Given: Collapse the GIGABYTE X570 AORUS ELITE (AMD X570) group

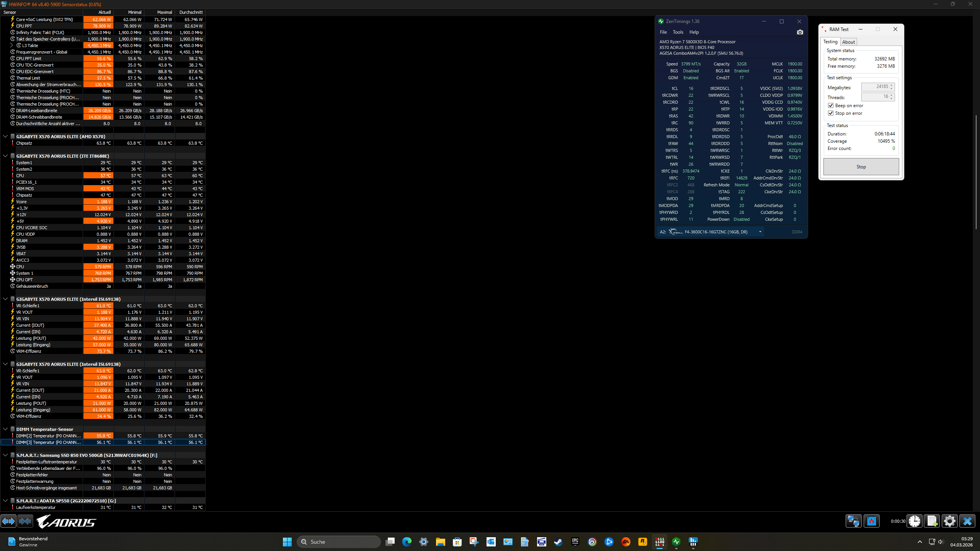Looking at the screenshot, I should 5,136.
